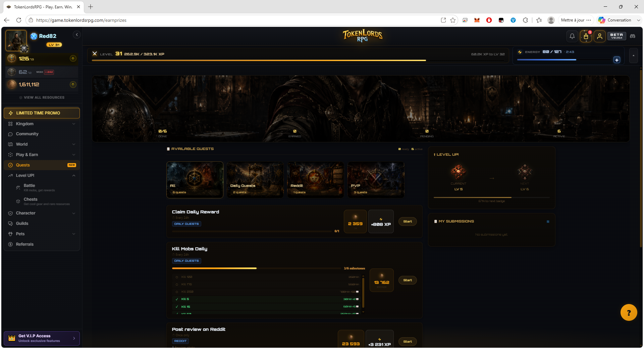The image size is (644, 349).
Task: Click the energy progress bar
Action: point(564,60)
